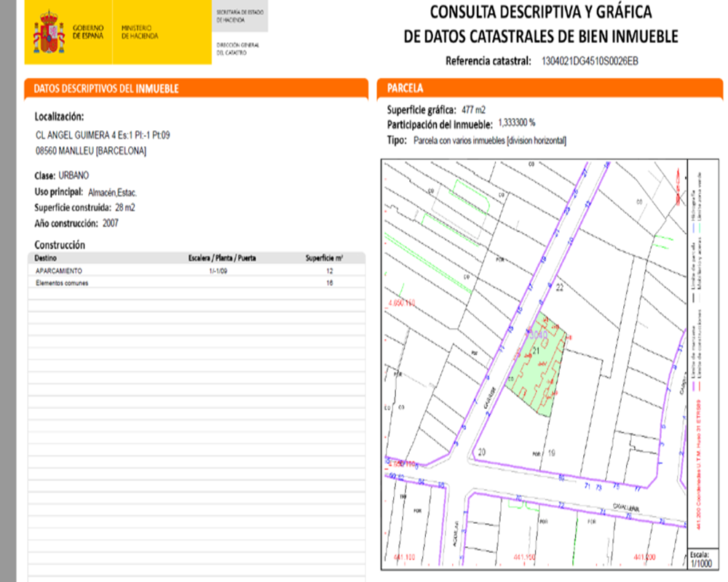The height and width of the screenshot is (582, 728).
Task: Click Año construcción value 2007
Action: tap(111, 223)
